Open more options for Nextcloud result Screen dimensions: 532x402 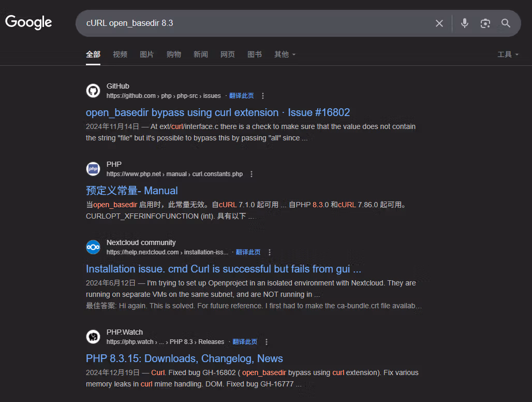(x=270, y=252)
